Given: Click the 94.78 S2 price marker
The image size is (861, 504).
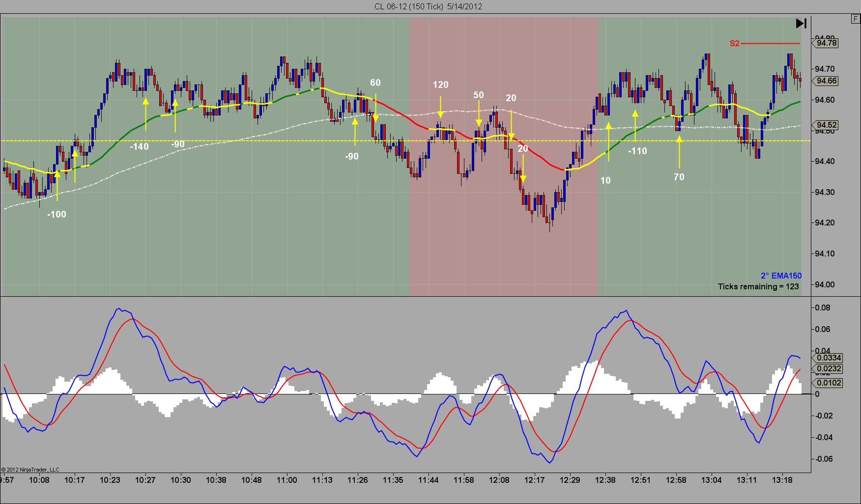Looking at the screenshot, I should point(826,43).
